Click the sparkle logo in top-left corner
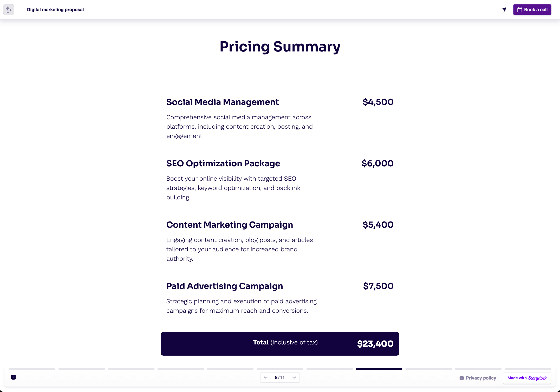 [9, 10]
